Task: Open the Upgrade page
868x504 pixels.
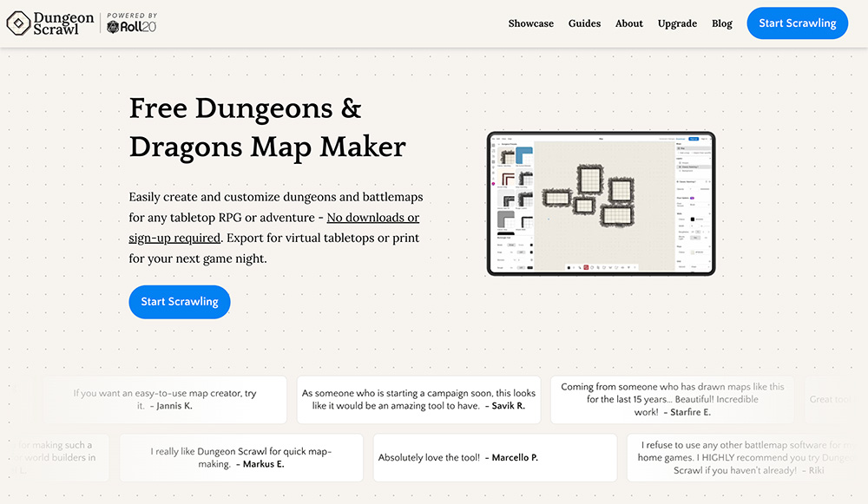Action: coord(677,23)
